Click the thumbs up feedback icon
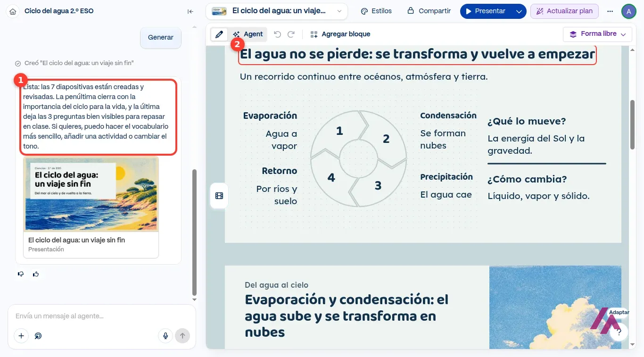 click(36, 274)
